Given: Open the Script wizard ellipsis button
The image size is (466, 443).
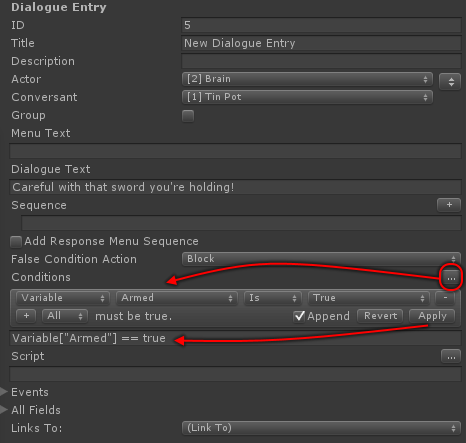Looking at the screenshot, I should [451, 356].
